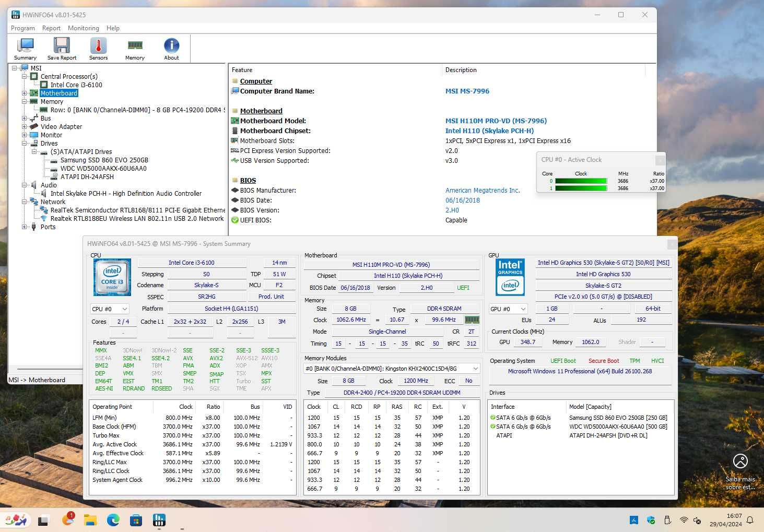Click the Samsung SSD SATA green status icon

pos(493,418)
